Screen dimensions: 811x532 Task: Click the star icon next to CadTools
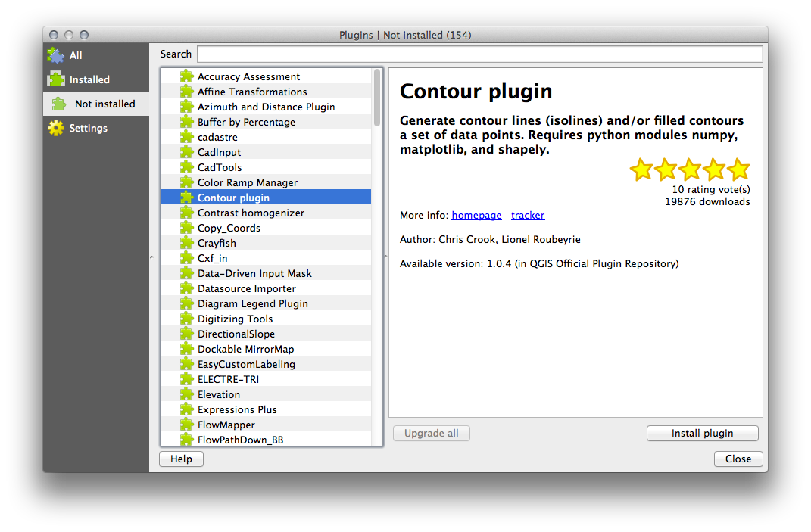click(186, 166)
